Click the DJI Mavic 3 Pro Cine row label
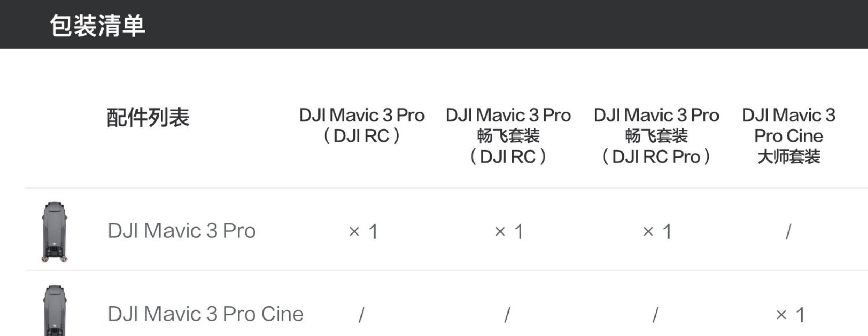Image resolution: width=868 pixels, height=336 pixels. tap(205, 314)
